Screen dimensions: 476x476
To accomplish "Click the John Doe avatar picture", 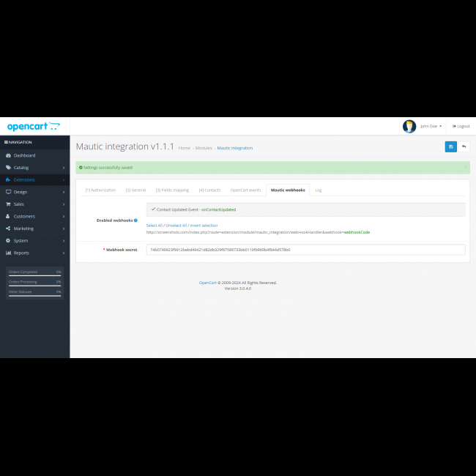I will (x=409, y=126).
